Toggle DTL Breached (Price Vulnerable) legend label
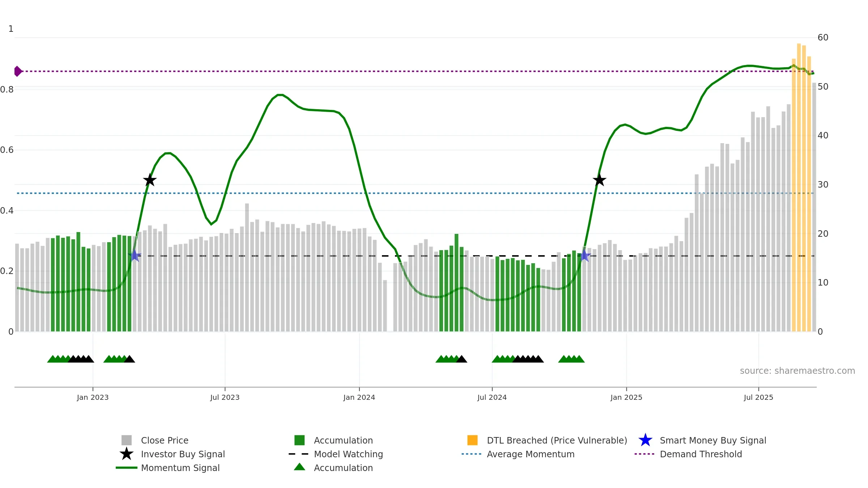The image size is (868, 488). [x=557, y=440]
